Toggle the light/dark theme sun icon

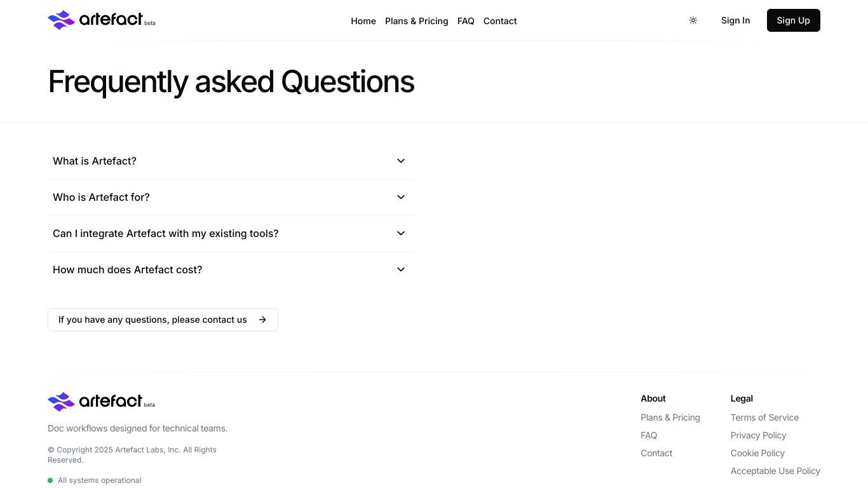pos(693,20)
